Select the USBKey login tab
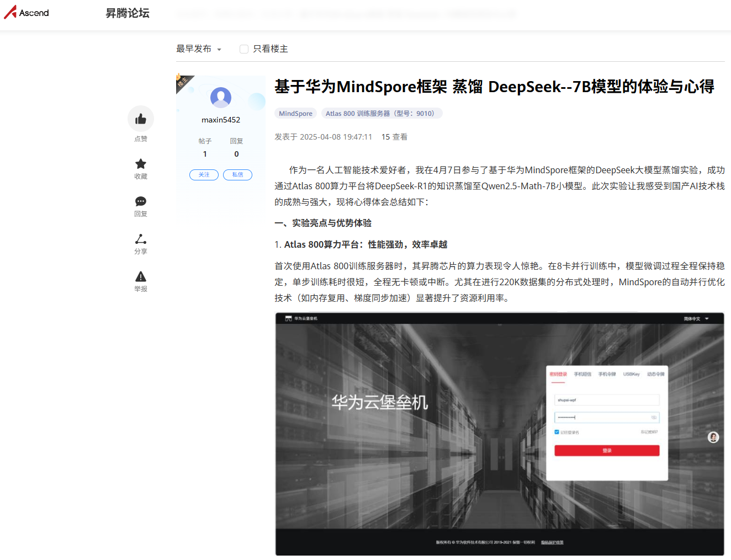Viewport: 731px width, 560px height. pyautogui.click(x=631, y=374)
